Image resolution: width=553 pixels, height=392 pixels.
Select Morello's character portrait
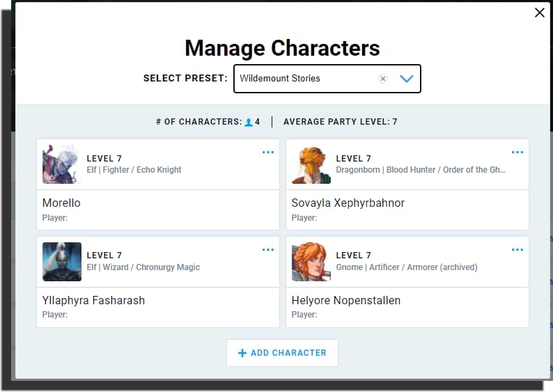(62, 164)
